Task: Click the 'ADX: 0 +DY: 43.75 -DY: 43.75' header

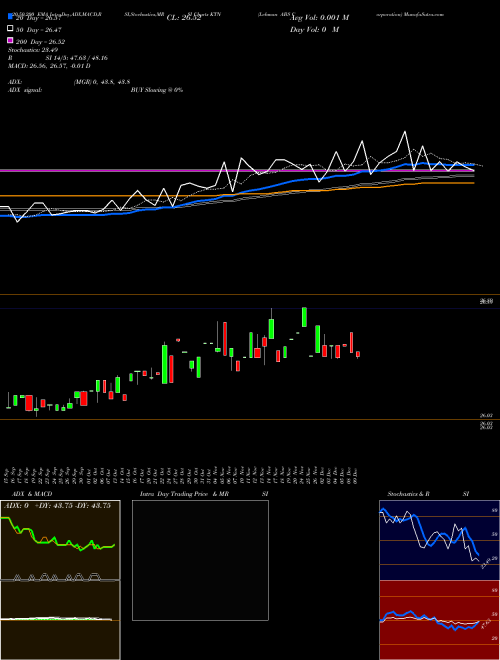Action: tap(58, 506)
